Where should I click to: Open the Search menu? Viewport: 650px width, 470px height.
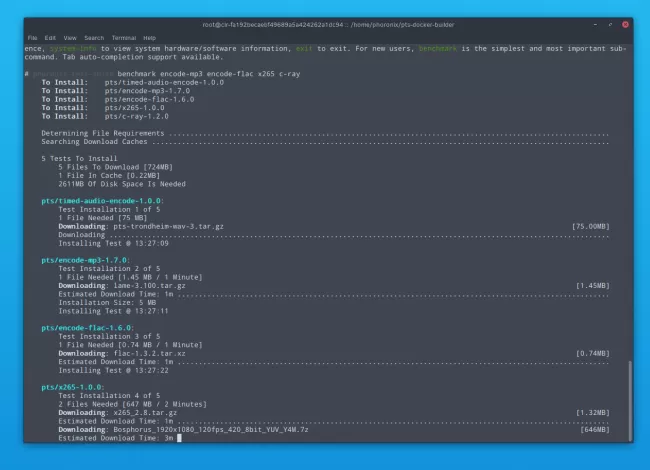[x=94, y=38]
